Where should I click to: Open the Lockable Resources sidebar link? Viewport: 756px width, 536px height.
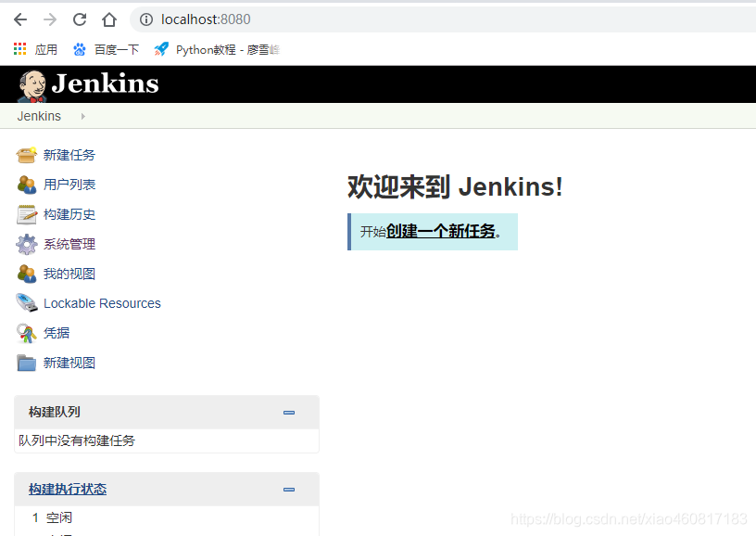(x=102, y=303)
